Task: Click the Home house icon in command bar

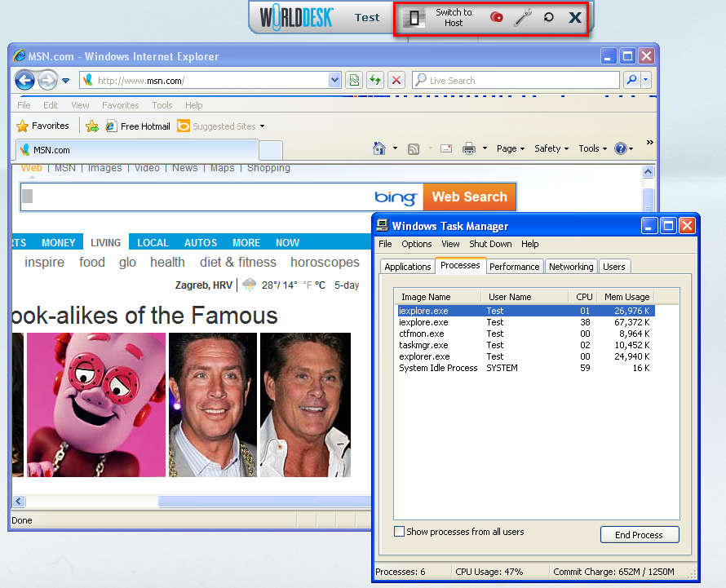Action: coord(379,148)
